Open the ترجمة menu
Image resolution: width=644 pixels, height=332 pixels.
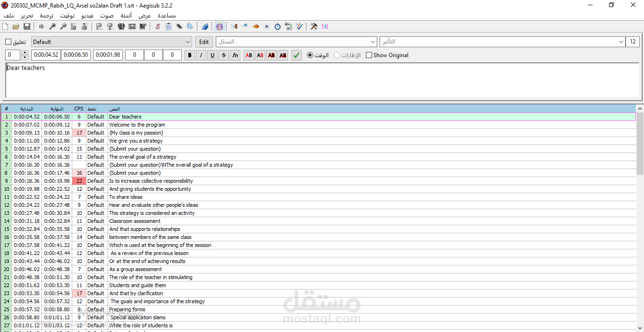click(46, 16)
